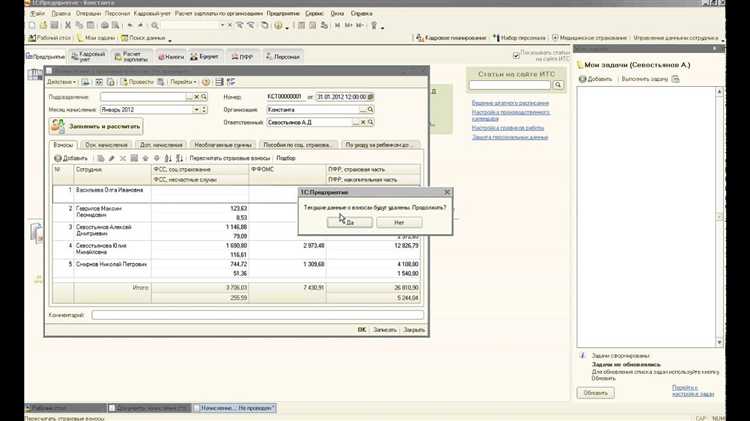Open the Перейти dropdown menu
750x421 pixels.
pyautogui.click(x=183, y=82)
